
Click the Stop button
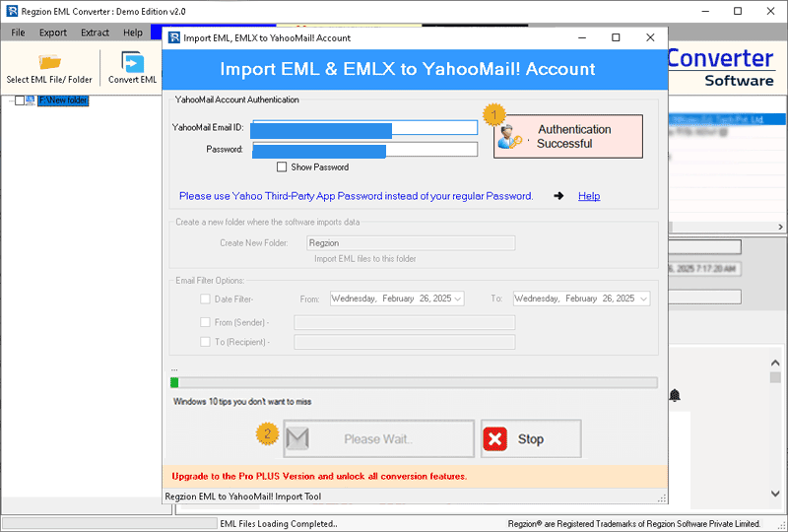pos(531,439)
